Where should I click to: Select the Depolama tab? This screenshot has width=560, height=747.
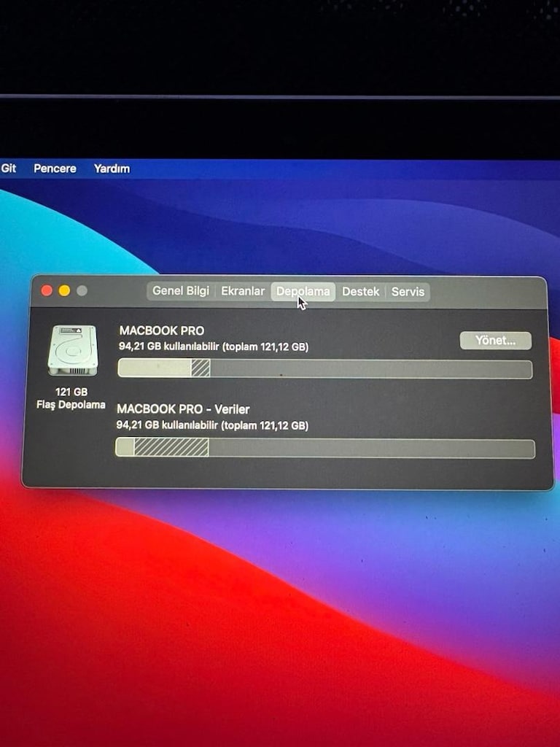pyautogui.click(x=303, y=292)
